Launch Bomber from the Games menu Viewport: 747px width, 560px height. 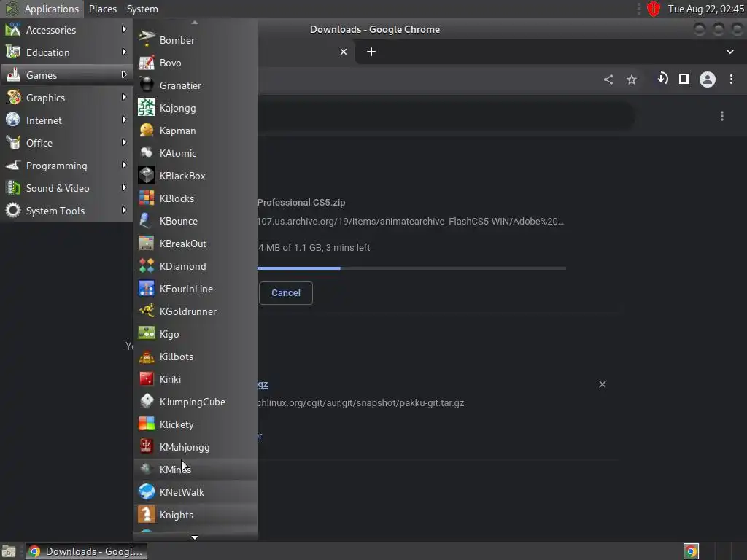196,40
